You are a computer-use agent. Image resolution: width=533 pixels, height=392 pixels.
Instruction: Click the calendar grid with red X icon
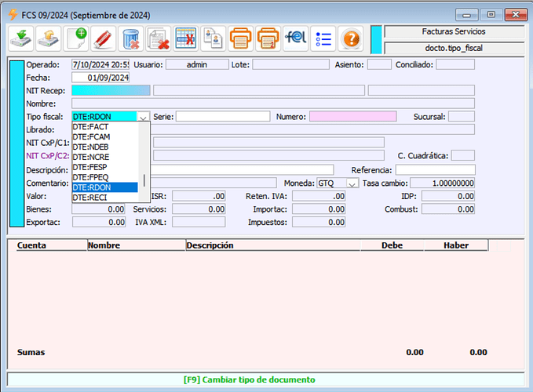185,38
